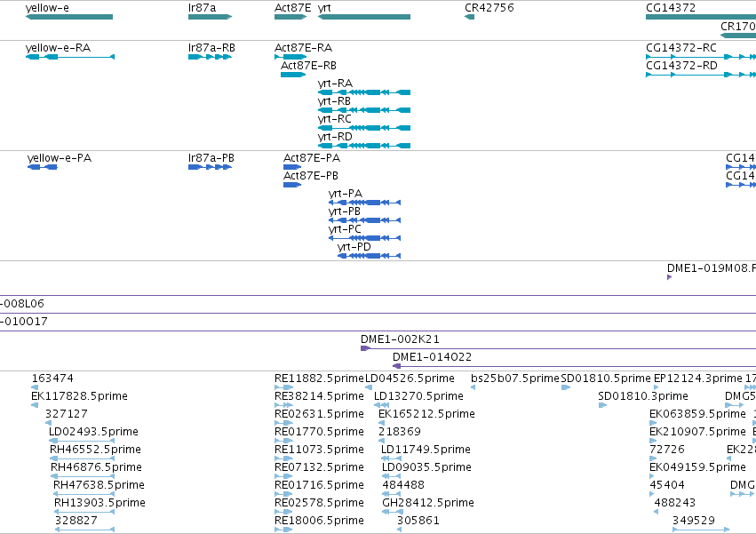Screen dimensions: 756x534
Task: Select EST 218369
Action: 381,441
